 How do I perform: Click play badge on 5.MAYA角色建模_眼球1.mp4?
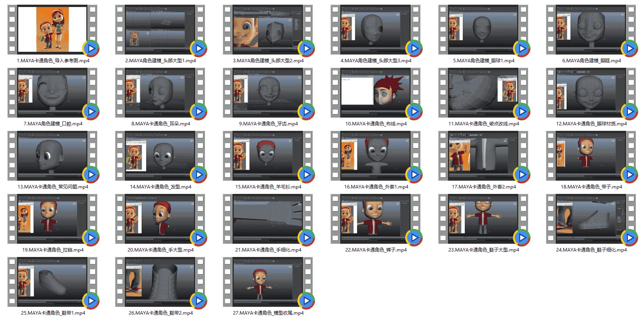point(522,49)
